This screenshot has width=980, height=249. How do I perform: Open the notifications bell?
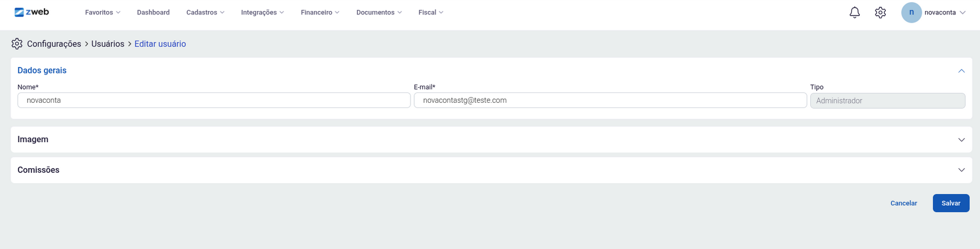pos(855,12)
